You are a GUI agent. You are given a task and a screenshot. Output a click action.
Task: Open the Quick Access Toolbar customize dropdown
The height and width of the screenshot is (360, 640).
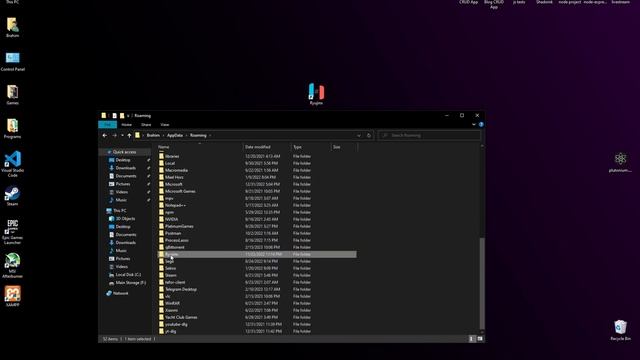(128, 116)
